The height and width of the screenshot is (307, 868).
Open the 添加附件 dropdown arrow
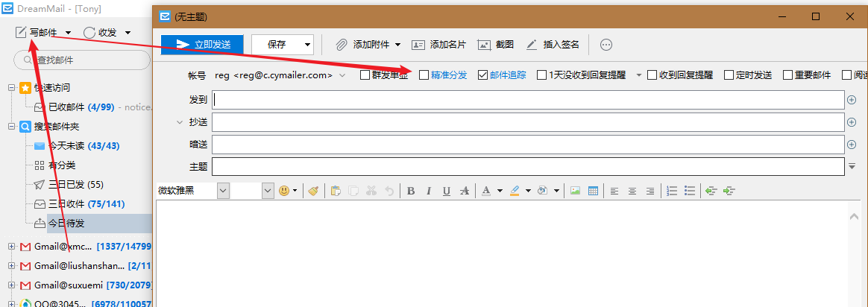[397, 45]
